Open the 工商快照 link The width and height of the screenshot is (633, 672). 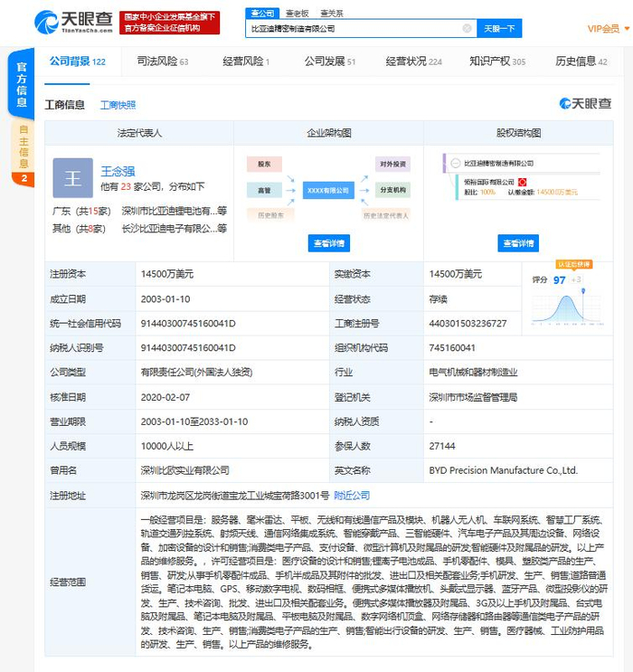pyautogui.click(x=118, y=105)
